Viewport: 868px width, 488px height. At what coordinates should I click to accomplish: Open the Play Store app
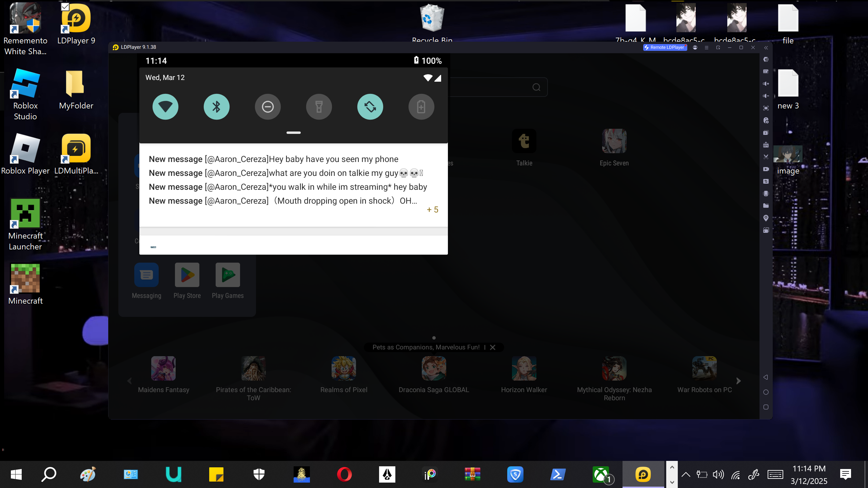coord(187,281)
